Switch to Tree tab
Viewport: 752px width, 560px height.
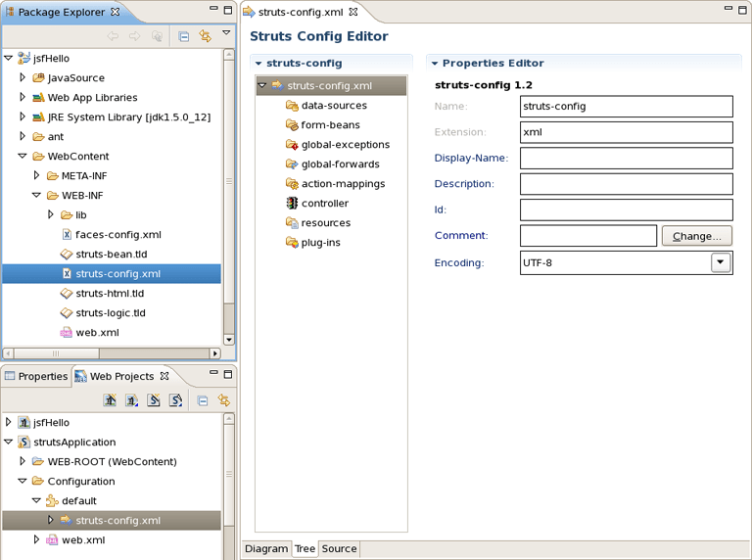(x=305, y=548)
